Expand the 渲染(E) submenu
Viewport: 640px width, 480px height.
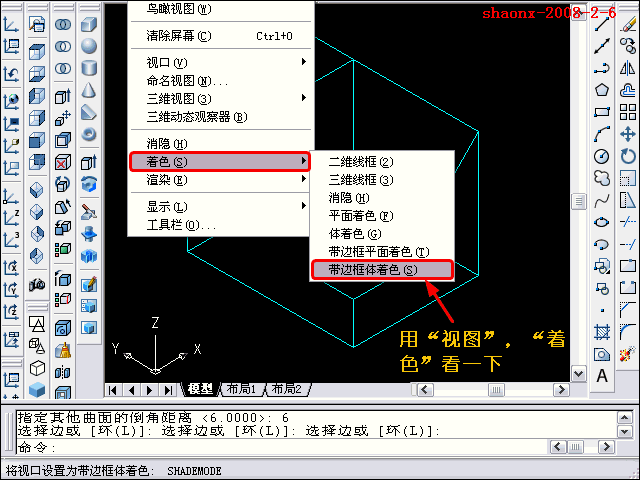220,180
